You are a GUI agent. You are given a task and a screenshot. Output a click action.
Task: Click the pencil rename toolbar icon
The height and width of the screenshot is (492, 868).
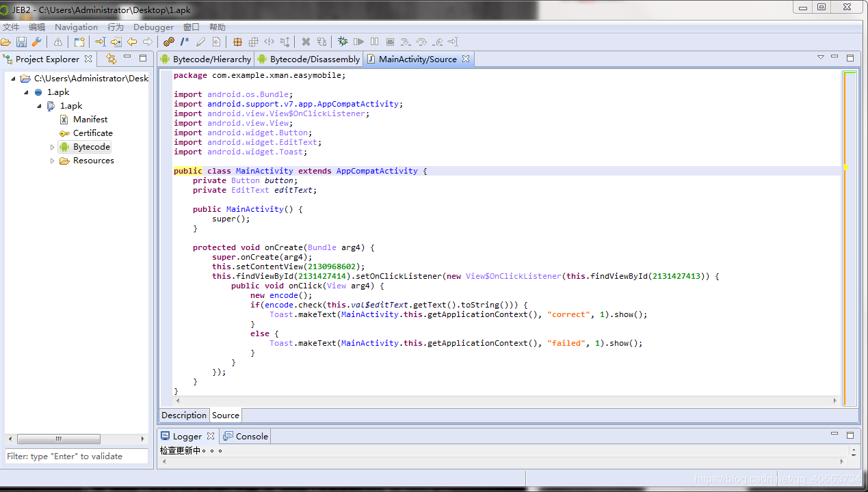pyautogui.click(x=201, y=42)
